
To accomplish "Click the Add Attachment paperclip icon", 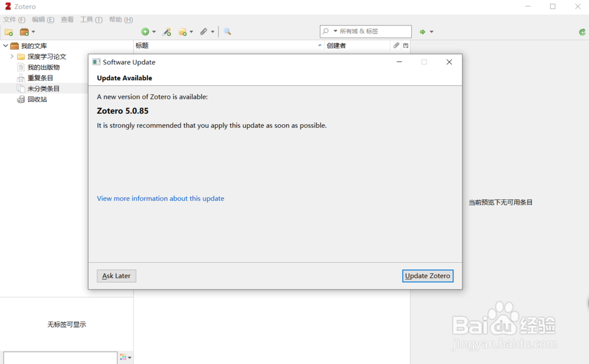I will (204, 32).
